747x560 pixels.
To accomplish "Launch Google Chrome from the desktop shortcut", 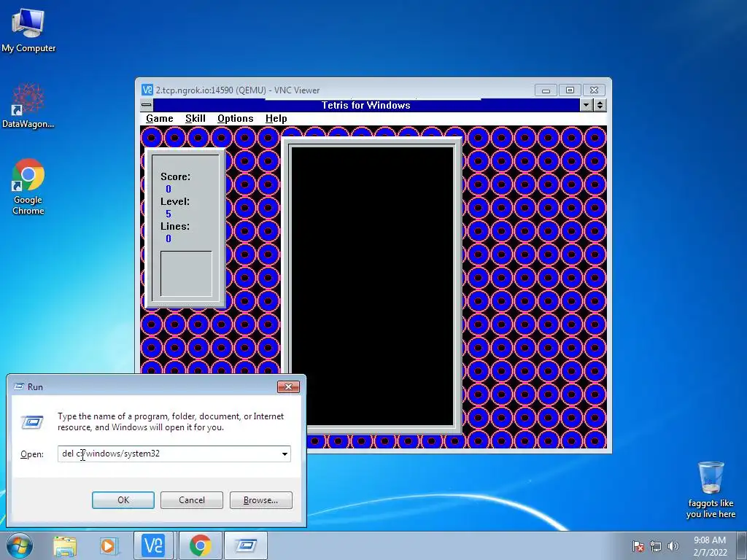I will pos(28,186).
